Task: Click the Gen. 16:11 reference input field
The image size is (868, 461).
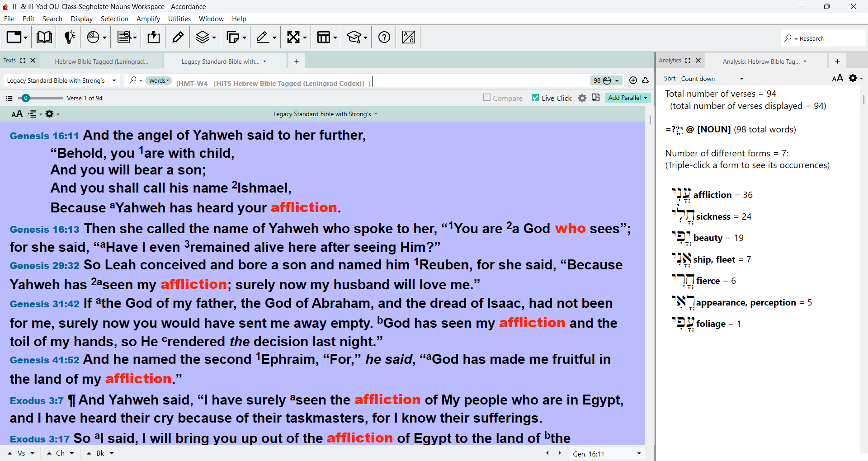Action: (601, 454)
